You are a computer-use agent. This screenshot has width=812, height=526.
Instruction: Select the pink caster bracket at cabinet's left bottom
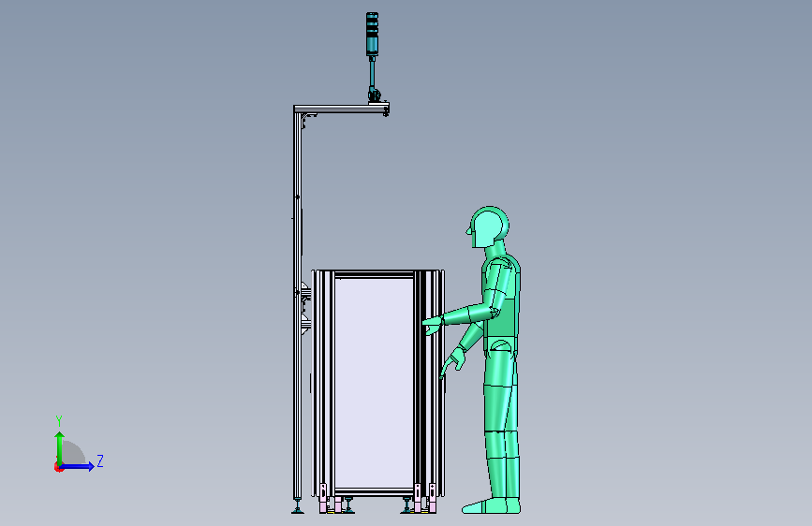(x=323, y=498)
